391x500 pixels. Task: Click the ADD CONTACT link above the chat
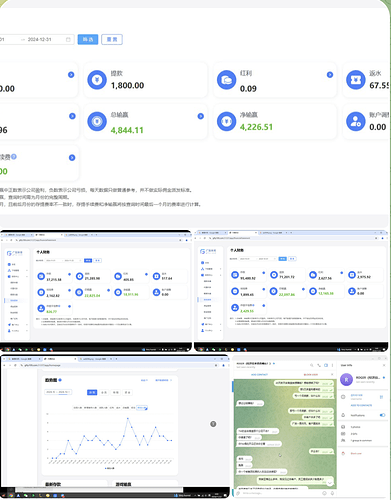259,375
